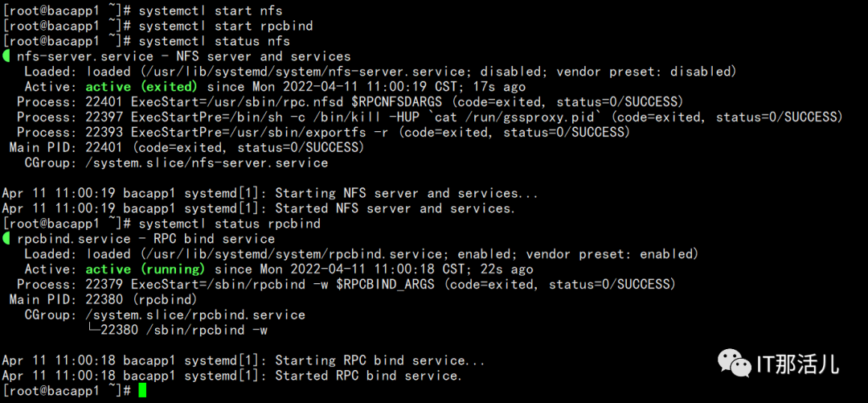Image resolution: width=868 pixels, height=403 pixels.
Task: Click the green 'active (exited)' status text
Action: (x=141, y=87)
